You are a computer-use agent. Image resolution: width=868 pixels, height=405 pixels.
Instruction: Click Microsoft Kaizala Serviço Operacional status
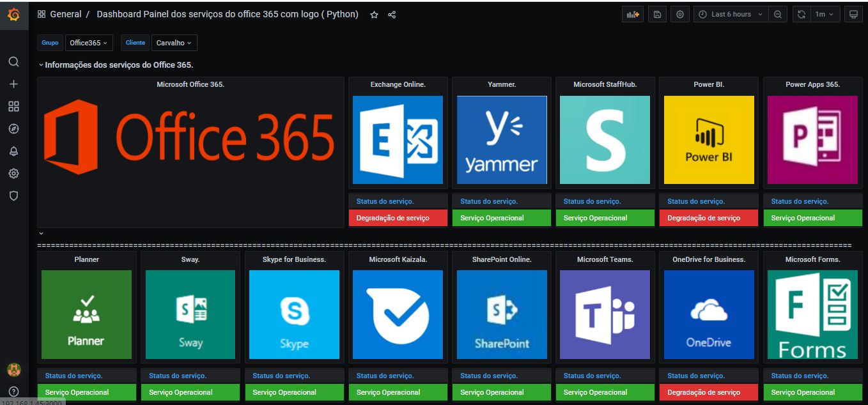[x=398, y=392]
